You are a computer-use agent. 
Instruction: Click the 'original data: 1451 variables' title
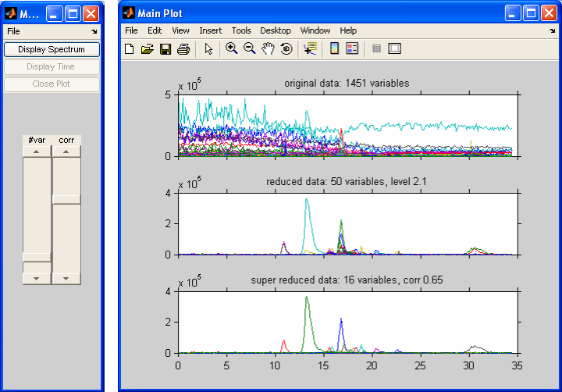pyautogui.click(x=347, y=84)
